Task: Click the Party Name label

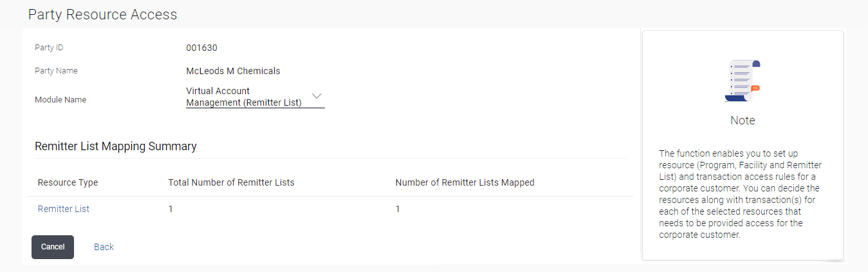Action: pos(56,71)
